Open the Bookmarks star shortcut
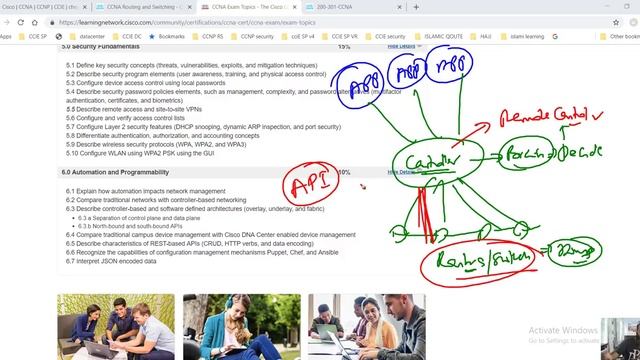The width and height of the screenshot is (640, 360). pyautogui.click(x=167, y=36)
